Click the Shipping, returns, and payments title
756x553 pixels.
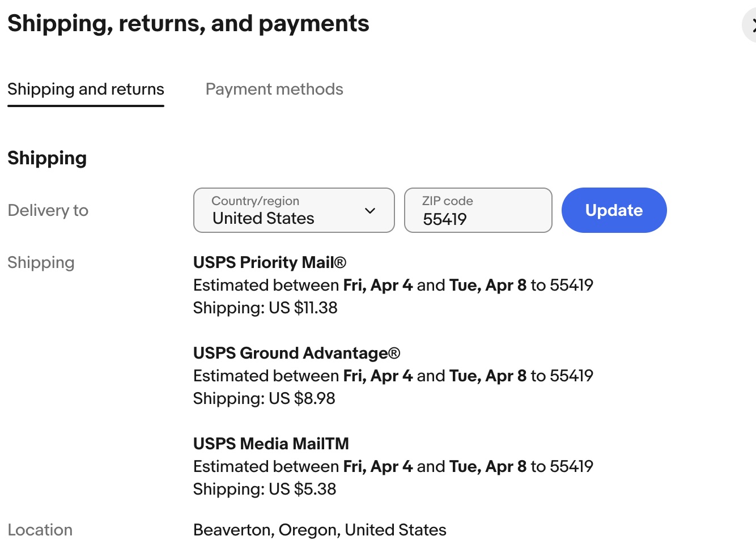click(188, 24)
